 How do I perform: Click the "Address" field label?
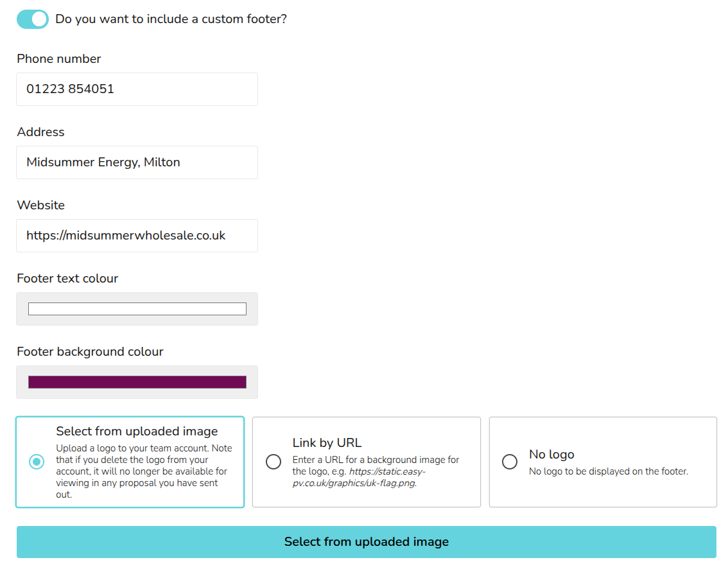click(40, 132)
